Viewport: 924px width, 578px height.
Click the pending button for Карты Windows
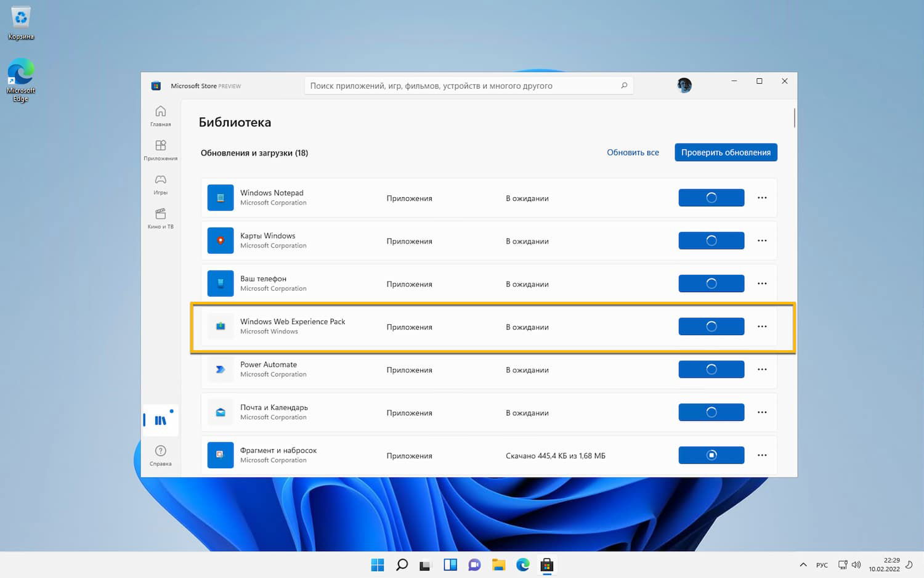(x=711, y=240)
